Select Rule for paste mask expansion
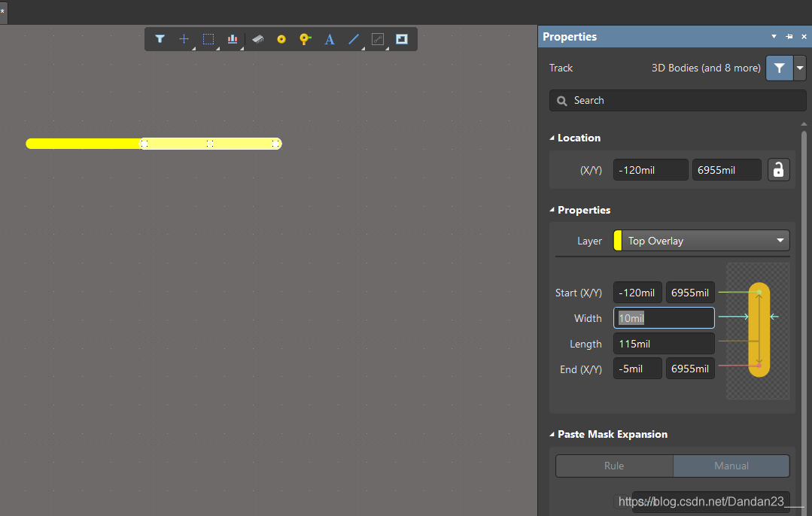Screen dimensions: 812x516 coord(614,466)
